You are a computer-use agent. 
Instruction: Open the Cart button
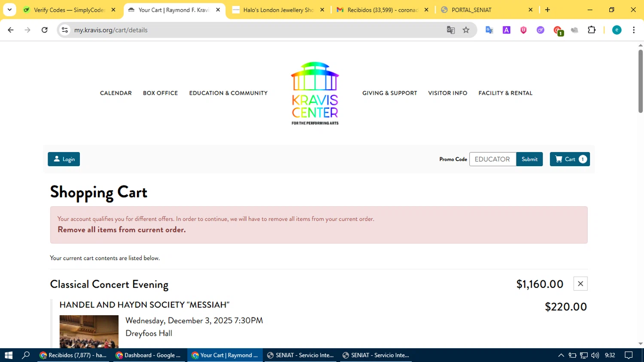pyautogui.click(x=570, y=159)
